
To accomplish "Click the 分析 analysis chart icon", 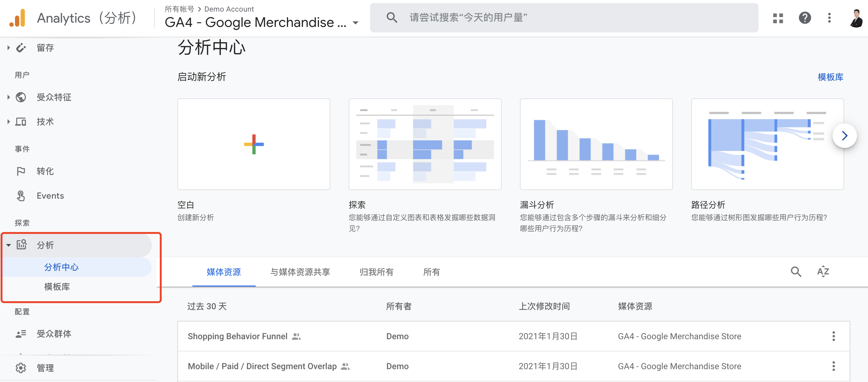I will pos(22,245).
